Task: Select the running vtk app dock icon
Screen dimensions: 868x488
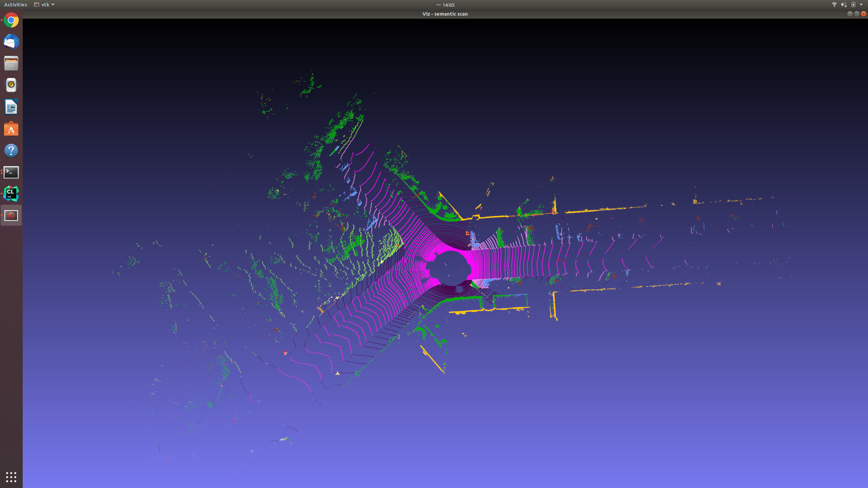Action: point(11,216)
